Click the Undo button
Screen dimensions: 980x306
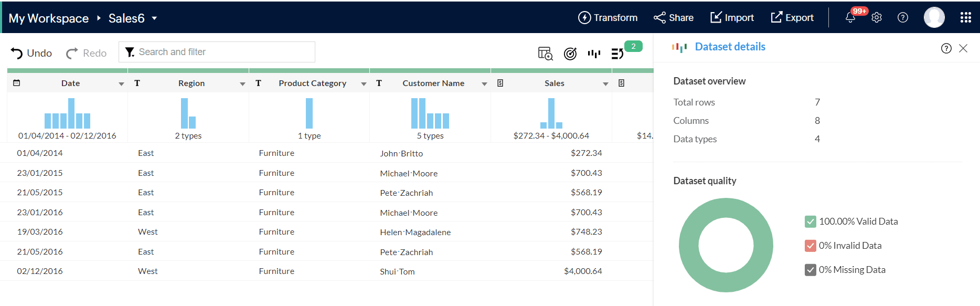click(x=31, y=53)
